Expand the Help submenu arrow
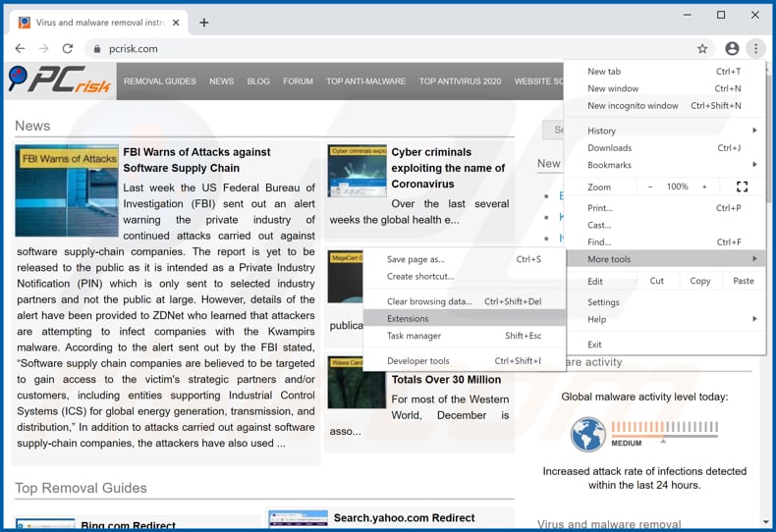Image resolution: width=776 pixels, height=532 pixels. tap(754, 319)
